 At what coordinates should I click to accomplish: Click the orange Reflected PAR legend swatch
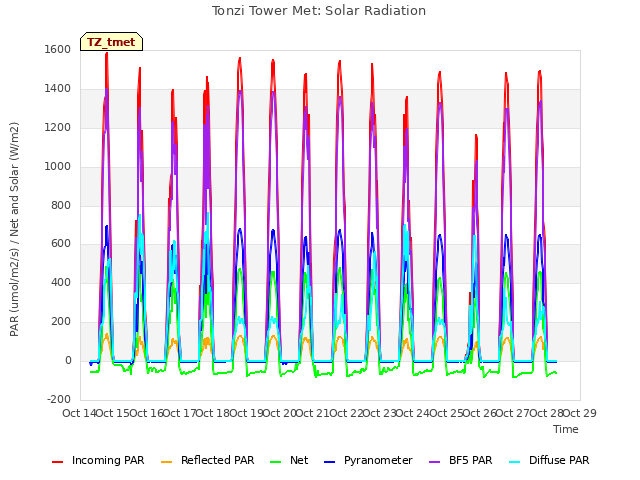167,462
